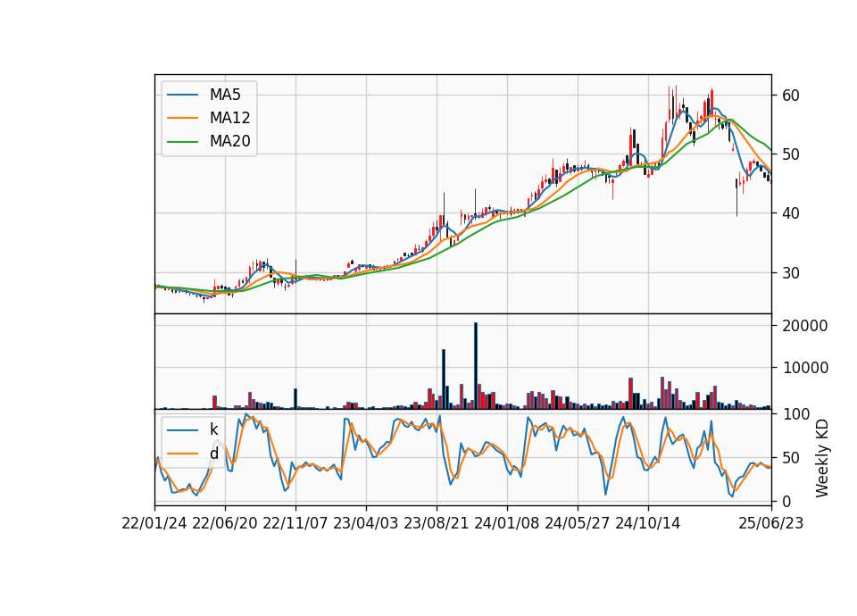
Task: Click the MA20 legend entry
Action: (x=208, y=141)
